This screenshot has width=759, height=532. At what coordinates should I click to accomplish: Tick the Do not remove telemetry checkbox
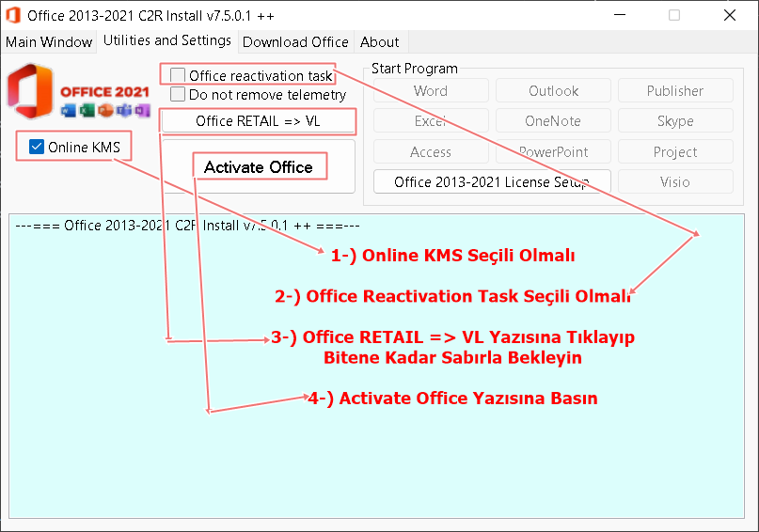tap(178, 94)
